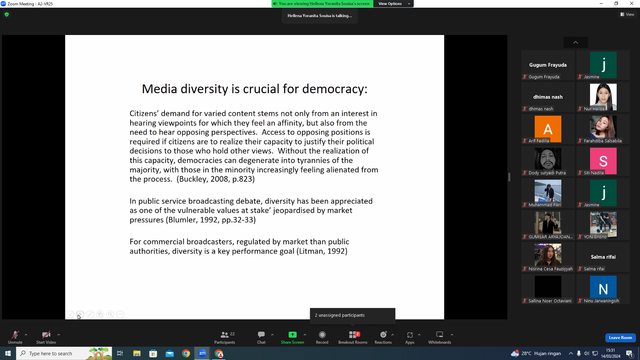
Task: Open the Whiteboards icon
Action: [440, 335]
